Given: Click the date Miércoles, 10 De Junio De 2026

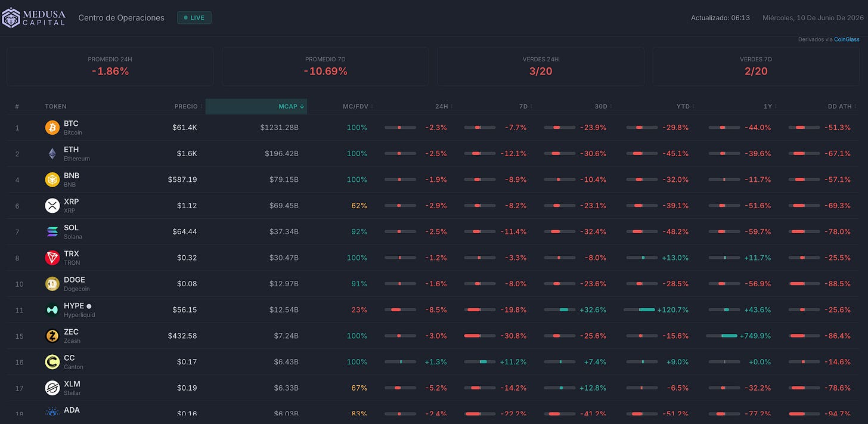Looking at the screenshot, I should [x=813, y=18].
